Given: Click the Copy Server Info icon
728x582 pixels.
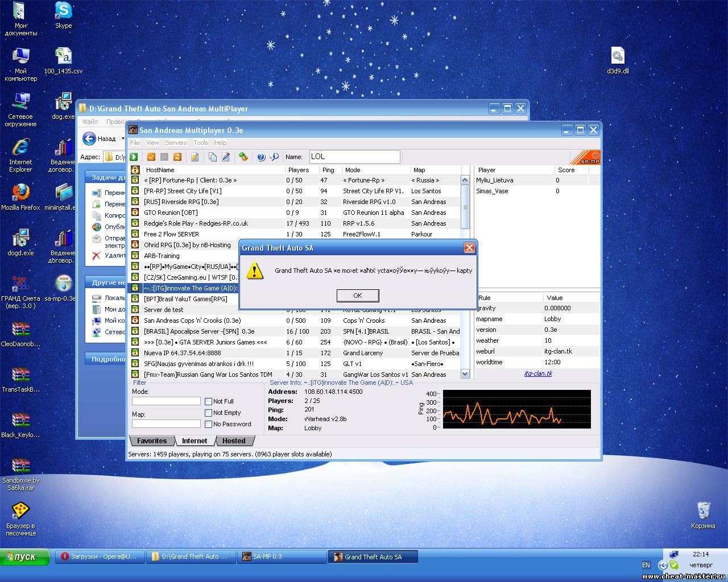Looking at the screenshot, I should [x=212, y=157].
